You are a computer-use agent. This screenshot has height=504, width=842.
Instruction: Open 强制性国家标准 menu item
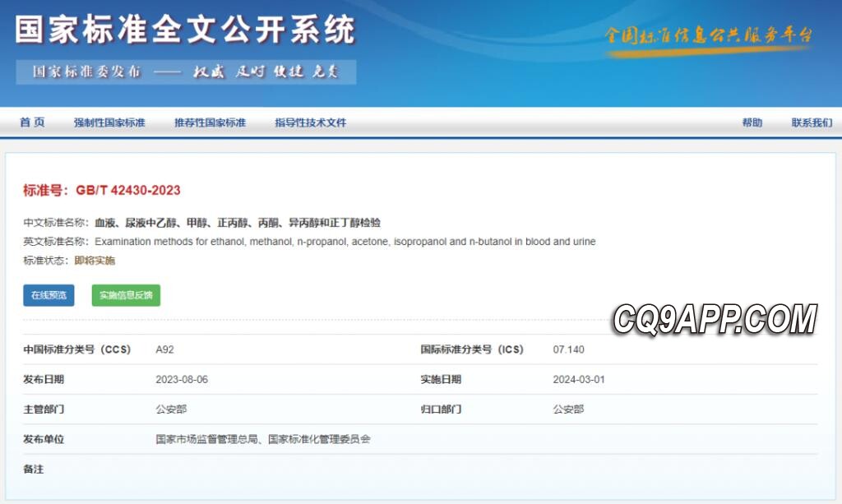(x=109, y=123)
